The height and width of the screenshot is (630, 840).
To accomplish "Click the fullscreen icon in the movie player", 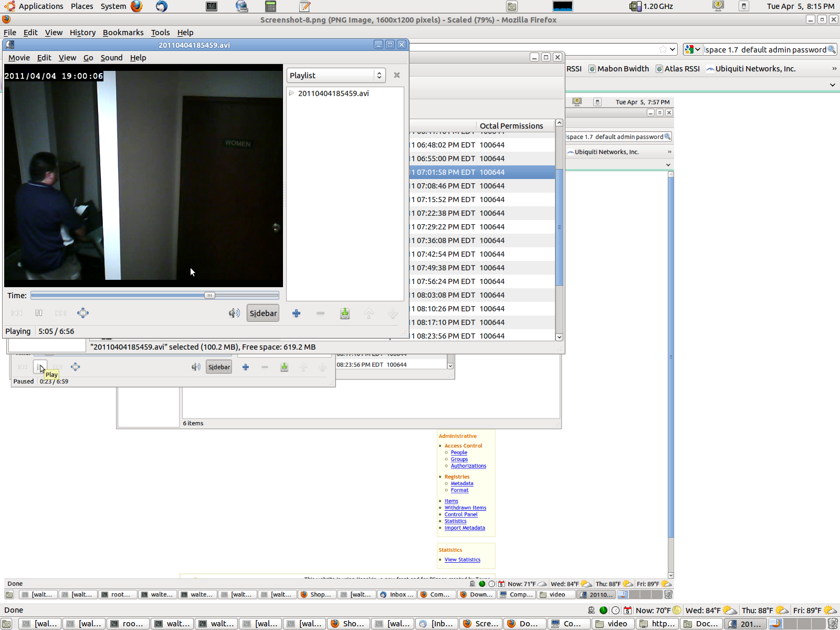I will (x=83, y=313).
